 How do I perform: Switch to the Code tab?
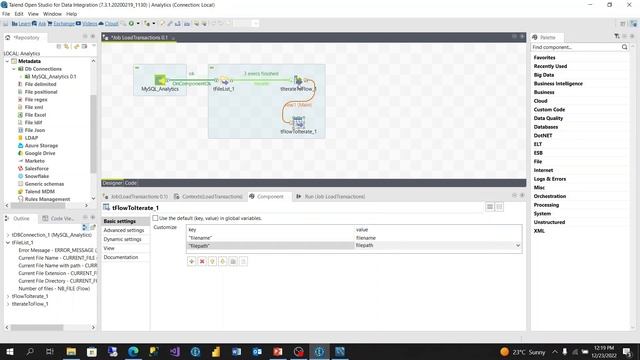tap(131, 183)
